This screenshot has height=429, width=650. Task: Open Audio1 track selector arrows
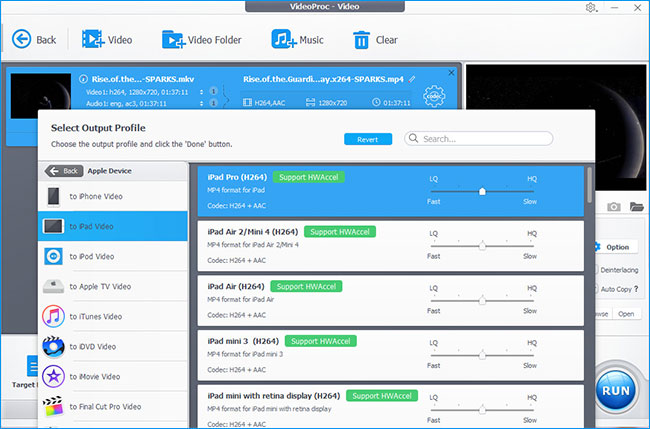[201, 103]
